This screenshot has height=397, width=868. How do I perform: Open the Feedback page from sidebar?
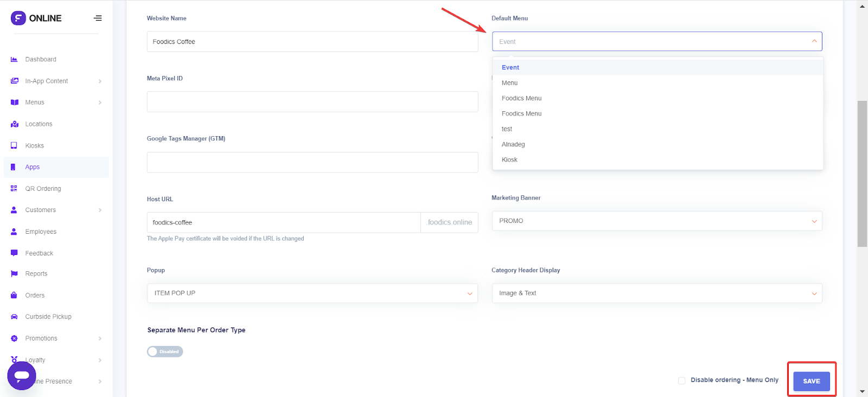39,253
